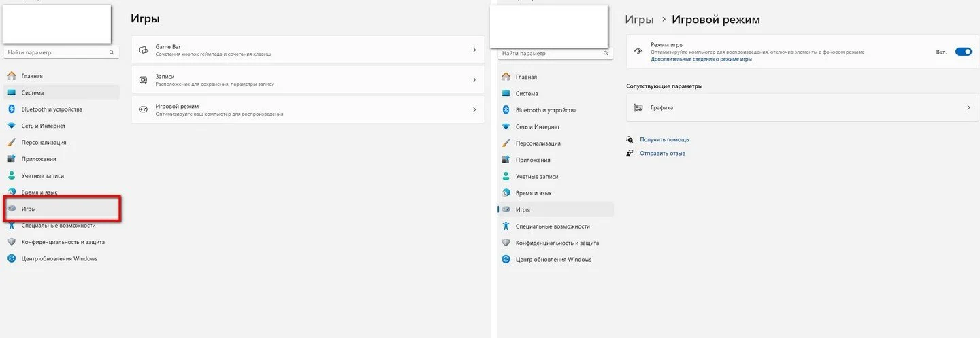Viewport: 980px width, 338px height.
Task: Open Конфиденциальность и защита in right sidebar
Action: pyautogui.click(x=555, y=243)
